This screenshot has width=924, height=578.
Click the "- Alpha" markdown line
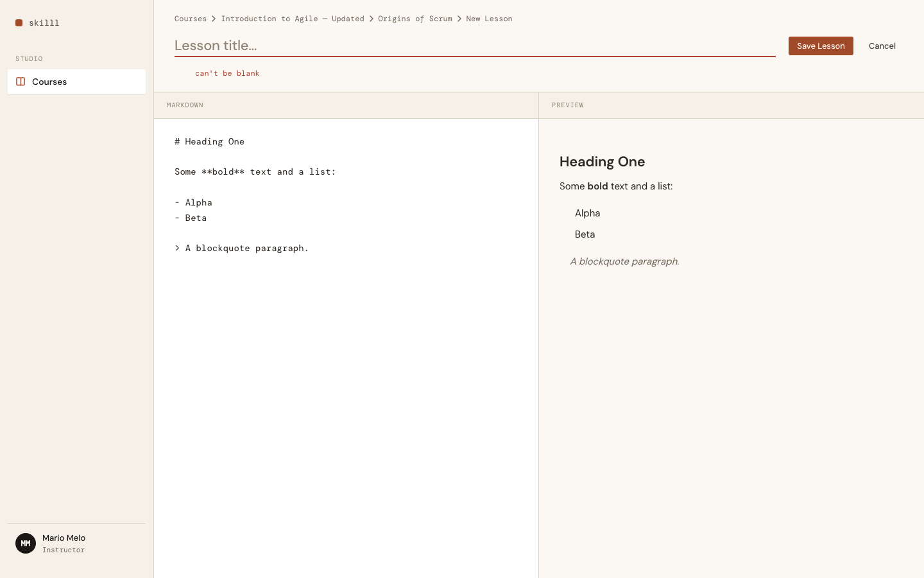coord(193,202)
